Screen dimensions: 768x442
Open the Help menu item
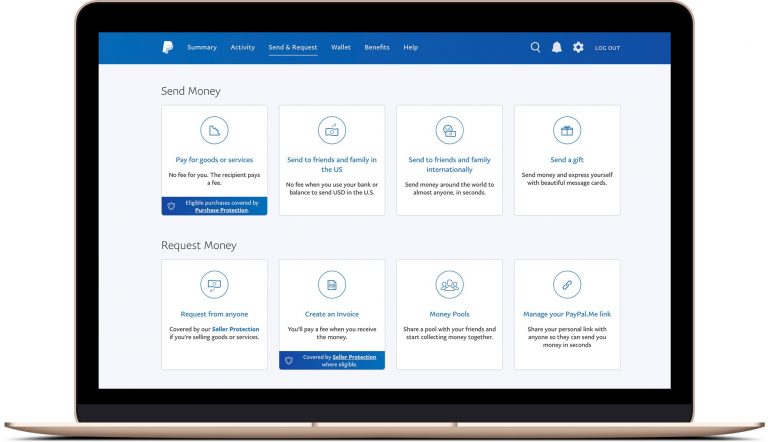410,48
